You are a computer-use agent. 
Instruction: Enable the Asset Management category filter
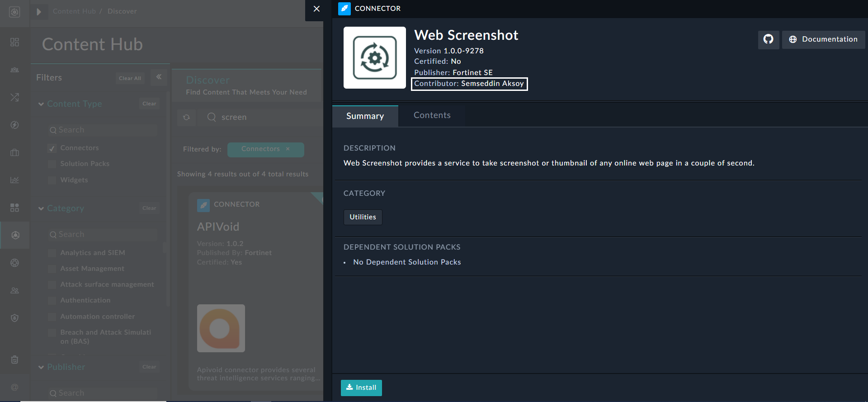tap(52, 269)
